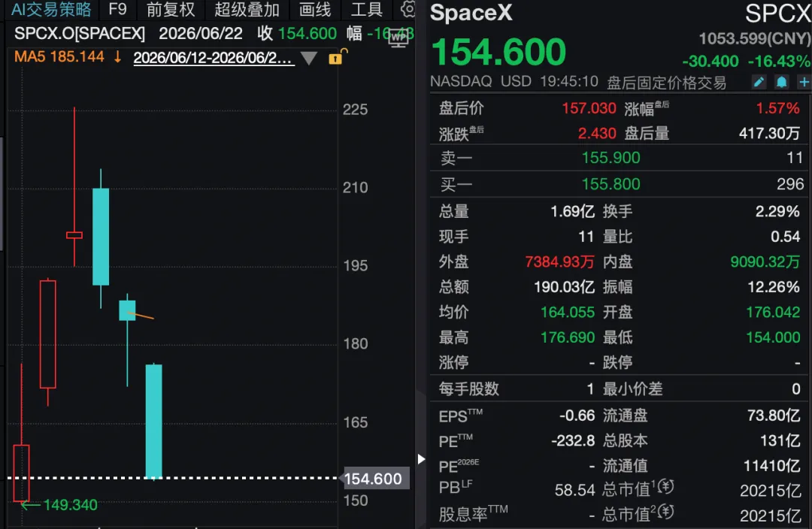Click the 2026/06/12-2026/06/2… date range link
The width and height of the screenshot is (812, 529).
coord(214,57)
